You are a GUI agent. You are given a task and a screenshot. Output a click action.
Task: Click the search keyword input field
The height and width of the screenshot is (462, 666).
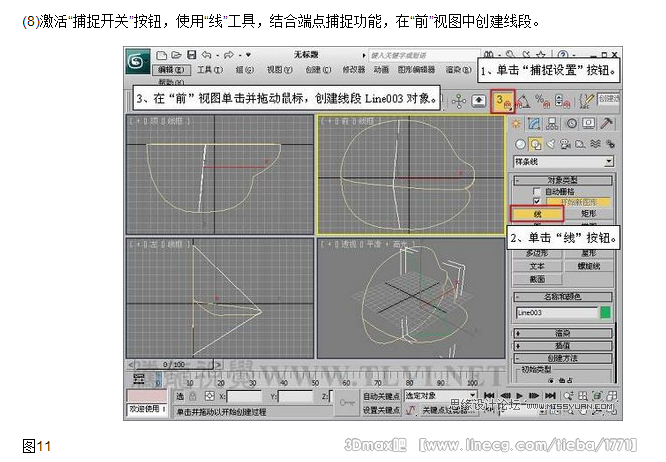click(x=423, y=55)
